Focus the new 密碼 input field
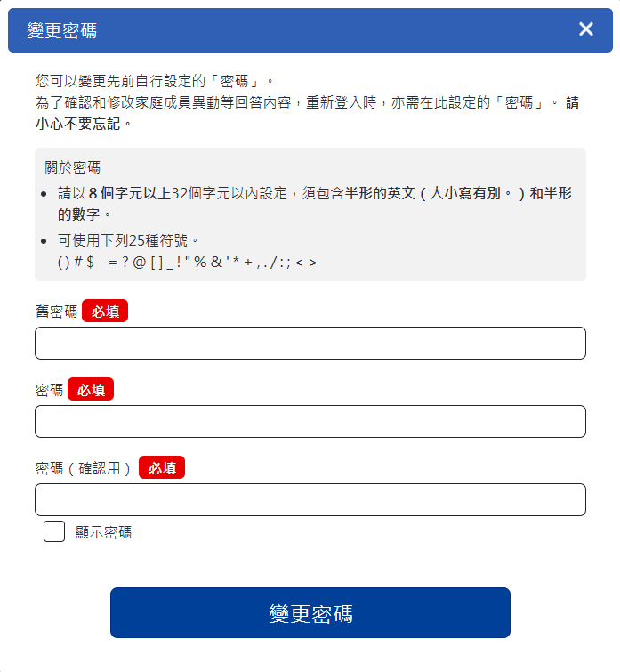 [x=310, y=421]
